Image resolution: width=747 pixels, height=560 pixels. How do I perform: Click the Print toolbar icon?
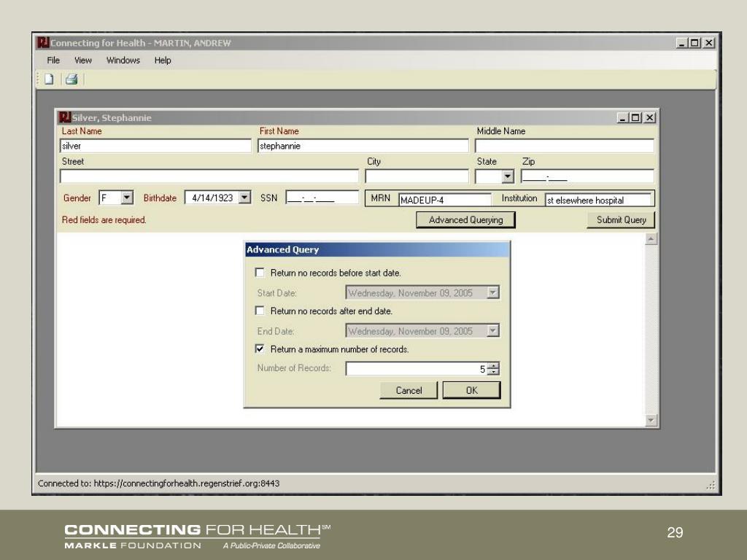coord(72,79)
